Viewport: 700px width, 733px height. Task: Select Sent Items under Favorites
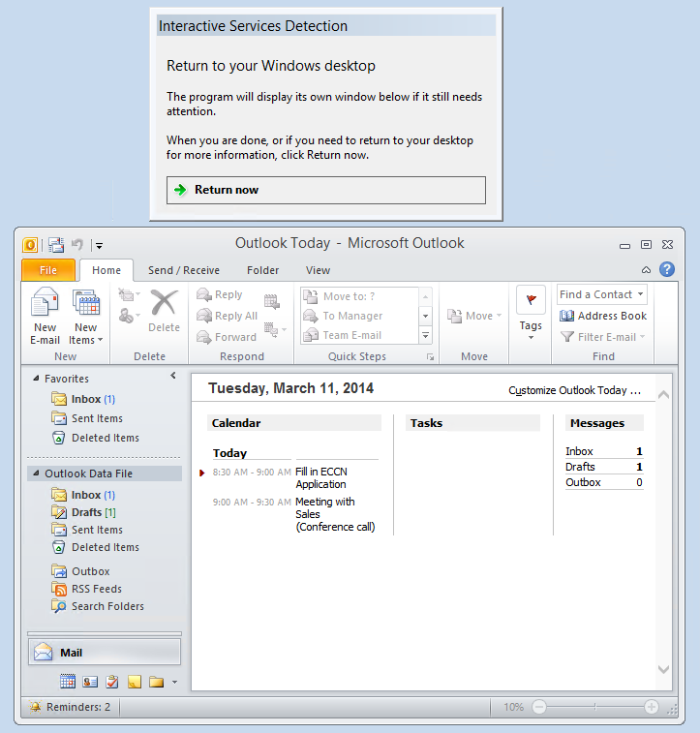[87, 418]
